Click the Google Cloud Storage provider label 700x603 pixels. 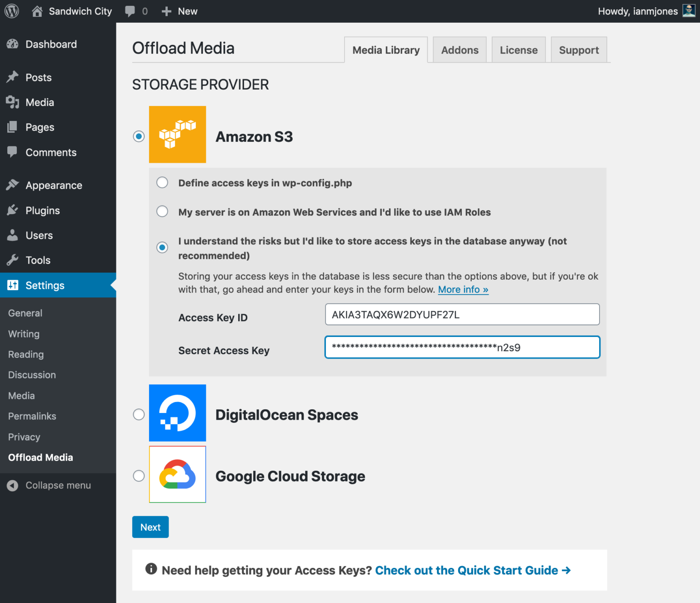pyautogui.click(x=290, y=476)
